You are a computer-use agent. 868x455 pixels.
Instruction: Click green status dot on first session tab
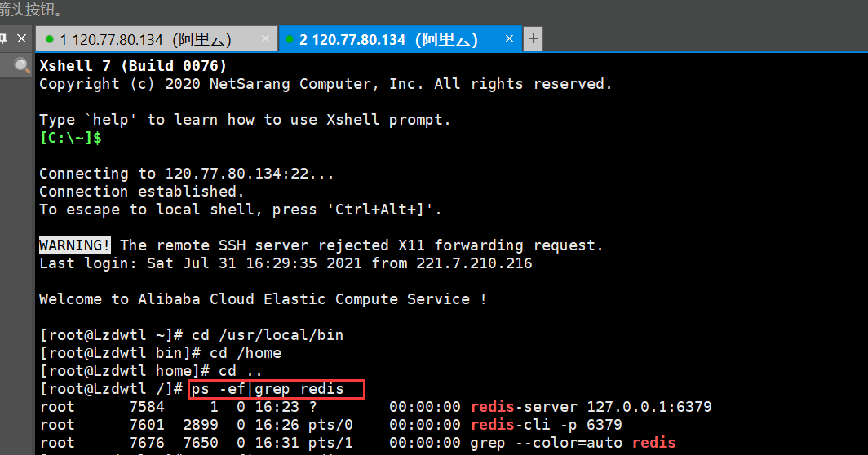tap(49, 39)
